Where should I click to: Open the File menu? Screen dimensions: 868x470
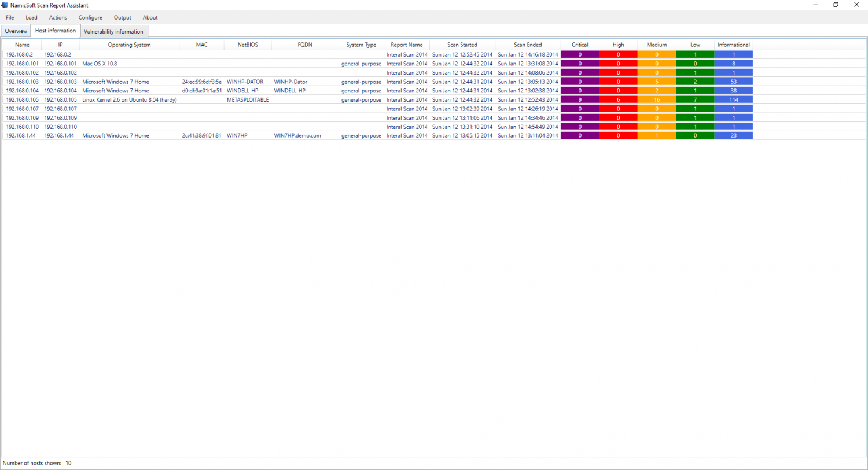(9, 17)
